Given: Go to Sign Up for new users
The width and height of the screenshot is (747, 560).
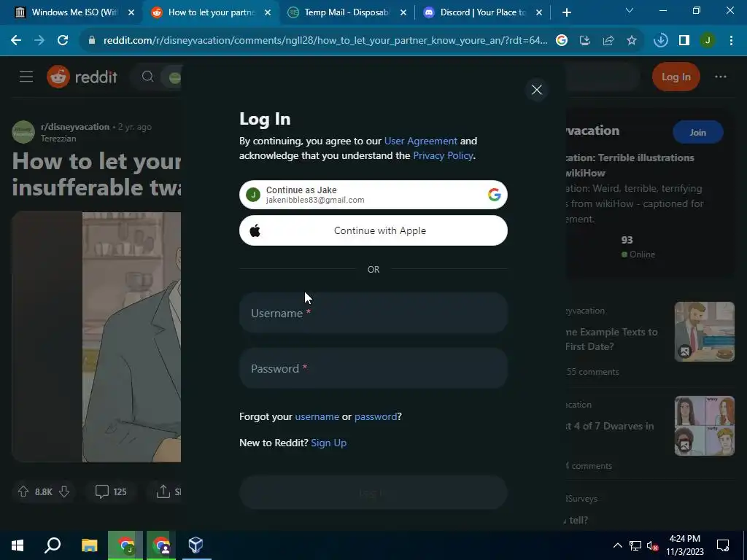Looking at the screenshot, I should [x=329, y=443].
